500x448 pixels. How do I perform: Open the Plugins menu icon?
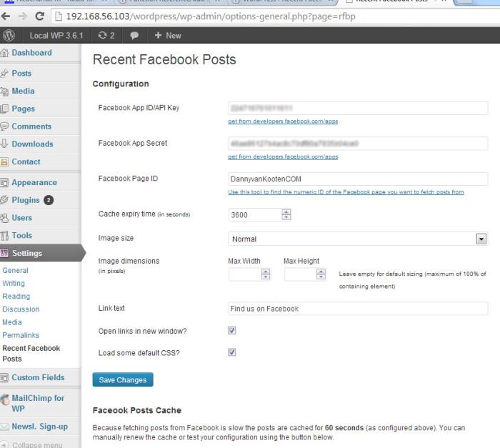(x=4, y=200)
